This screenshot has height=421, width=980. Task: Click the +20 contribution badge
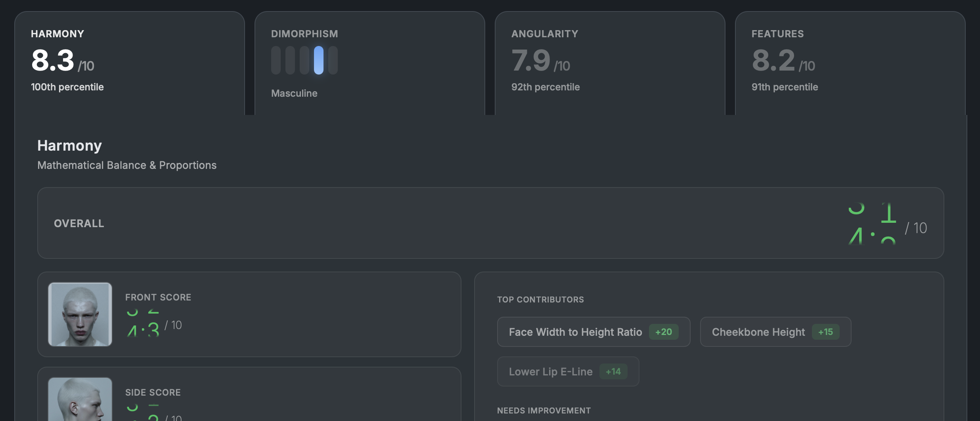[664, 332]
